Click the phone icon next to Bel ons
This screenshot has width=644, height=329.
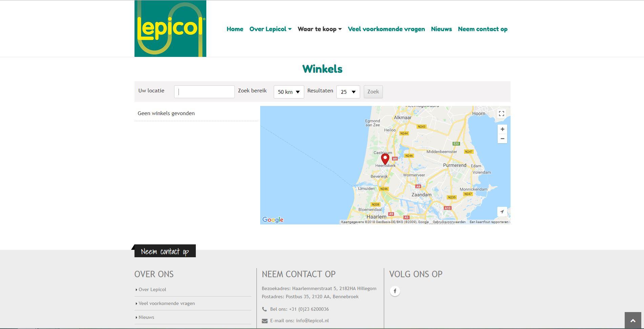coord(264,309)
